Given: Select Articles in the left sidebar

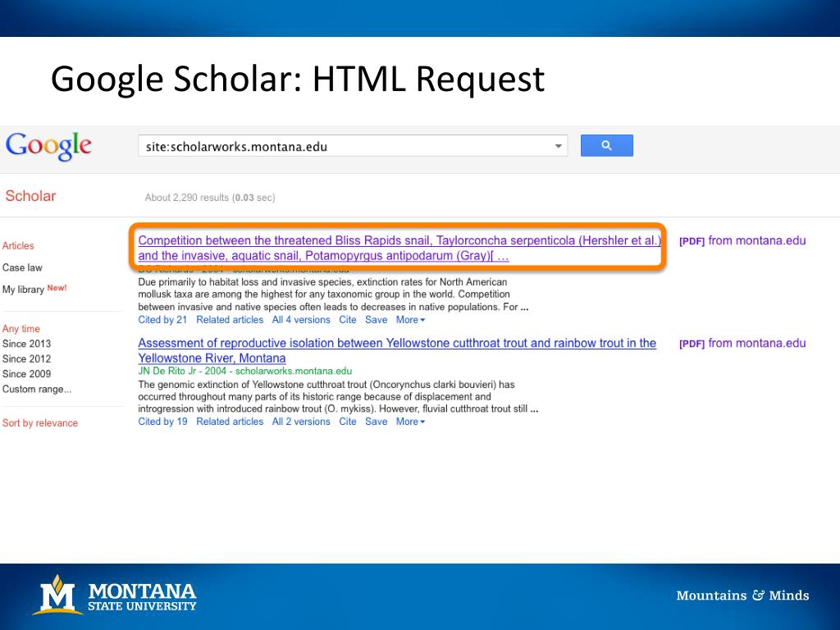Looking at the screenshot, I should (x=18, y=246).
